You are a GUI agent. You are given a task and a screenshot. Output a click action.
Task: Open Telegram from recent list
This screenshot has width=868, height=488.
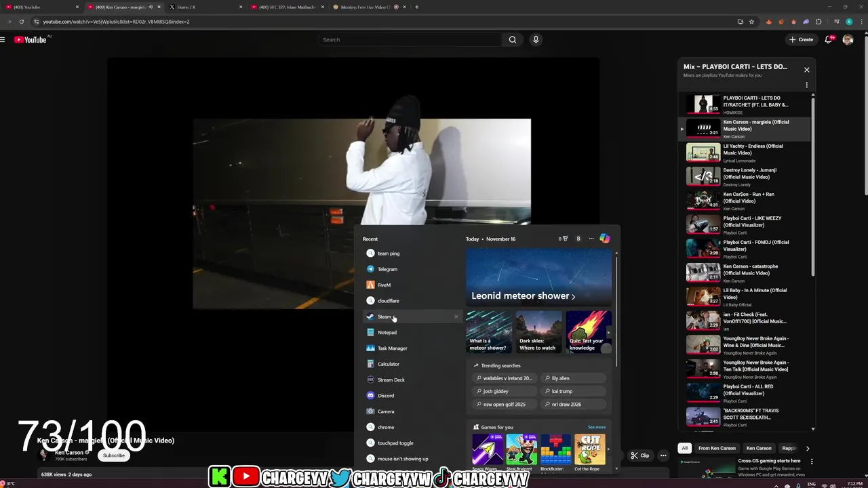pos(411,269)
